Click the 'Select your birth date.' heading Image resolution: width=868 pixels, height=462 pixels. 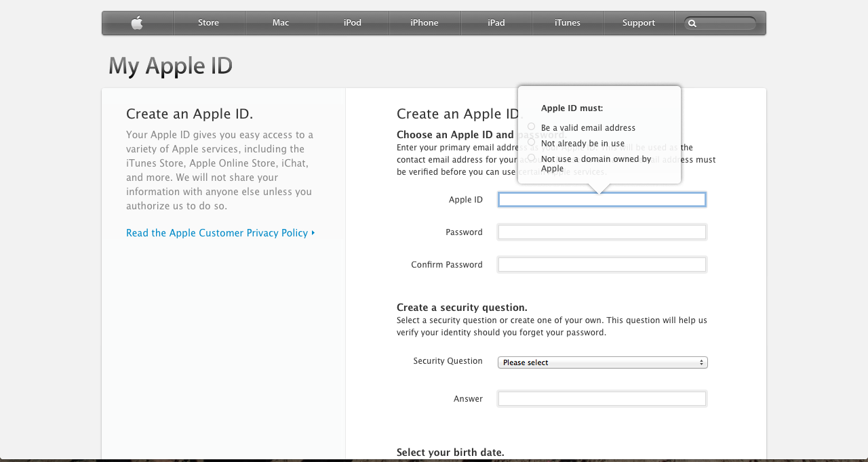450,453
